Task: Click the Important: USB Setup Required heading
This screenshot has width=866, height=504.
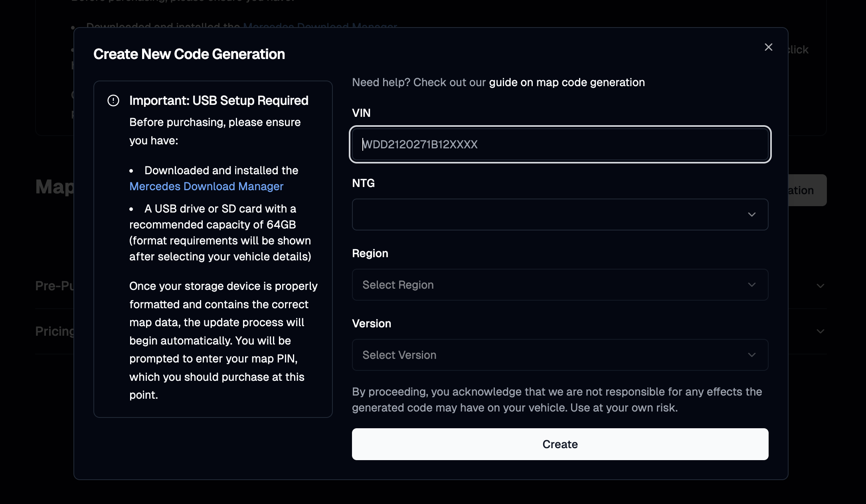Action: [x=219, y=100]
